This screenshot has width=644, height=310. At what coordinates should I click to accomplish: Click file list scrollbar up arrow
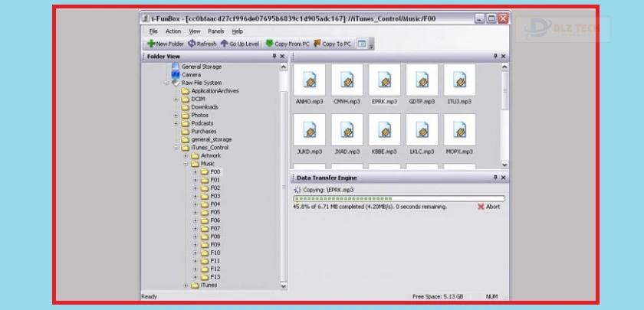tap(504, 67)
